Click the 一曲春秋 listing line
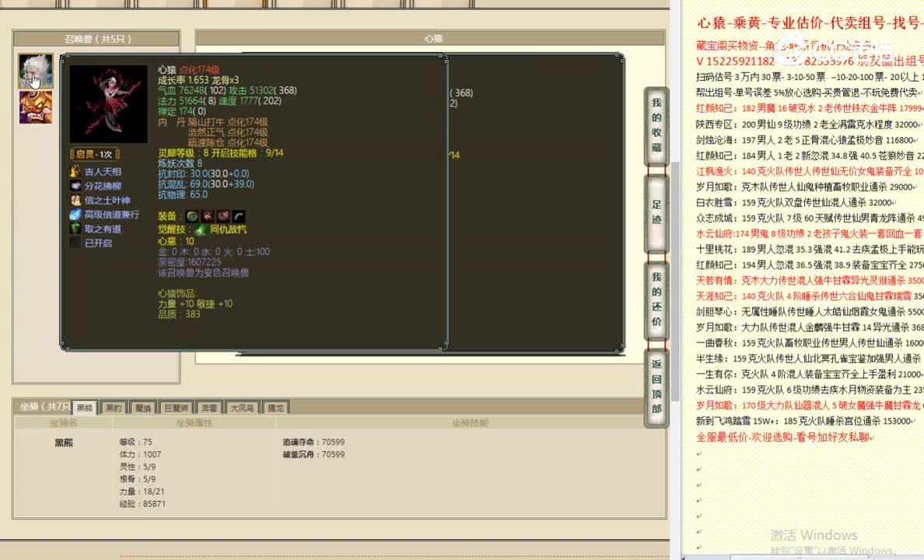 click(x=810, y=343)
